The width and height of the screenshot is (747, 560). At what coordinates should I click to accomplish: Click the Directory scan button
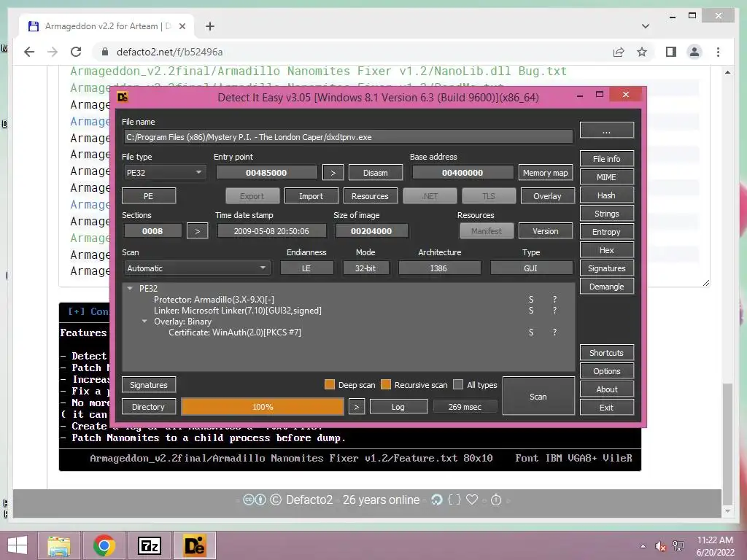pos(148,407)
